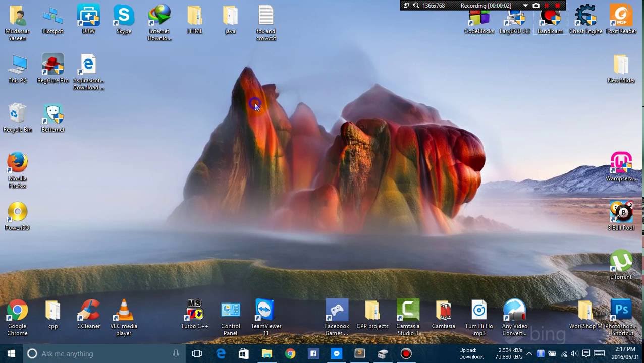Open the Aspirasisoft Download shortcut
This screenshot has height=363, width=644.
point(88,72)
